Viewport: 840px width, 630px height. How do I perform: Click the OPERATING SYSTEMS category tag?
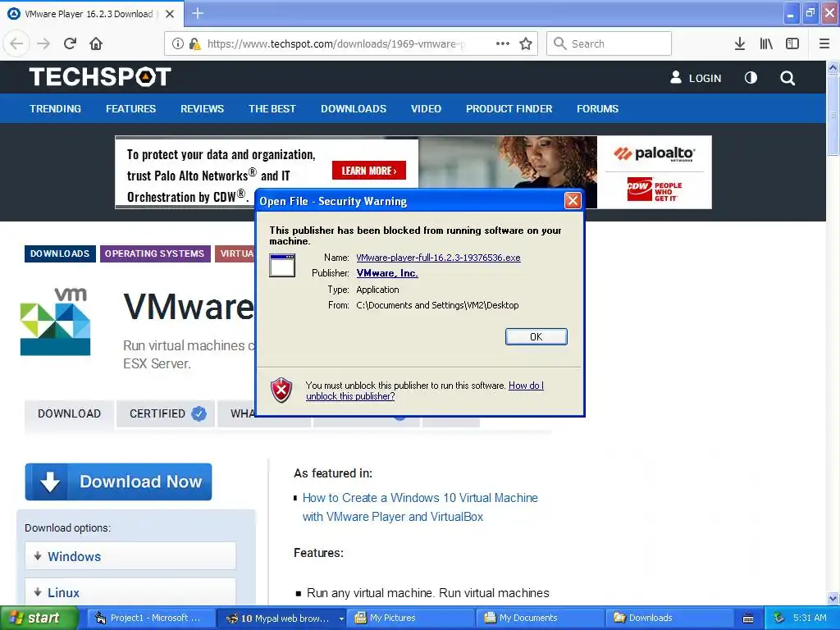click(154, 253)
